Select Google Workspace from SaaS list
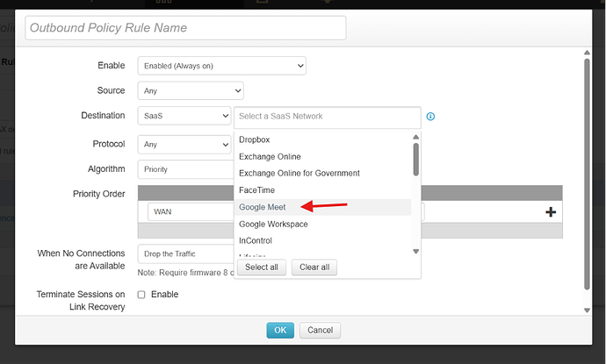 coord(322,225)
